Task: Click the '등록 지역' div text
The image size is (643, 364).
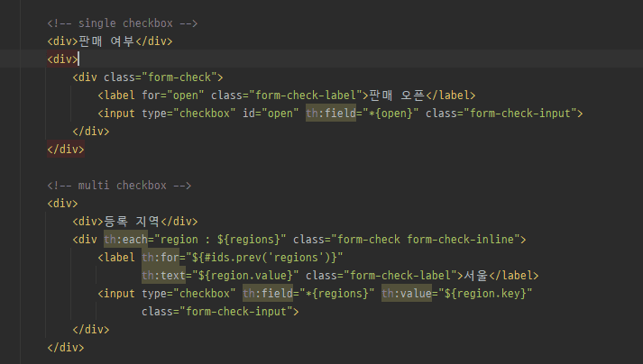Action: pyautogui.click(x=132, y=222)
